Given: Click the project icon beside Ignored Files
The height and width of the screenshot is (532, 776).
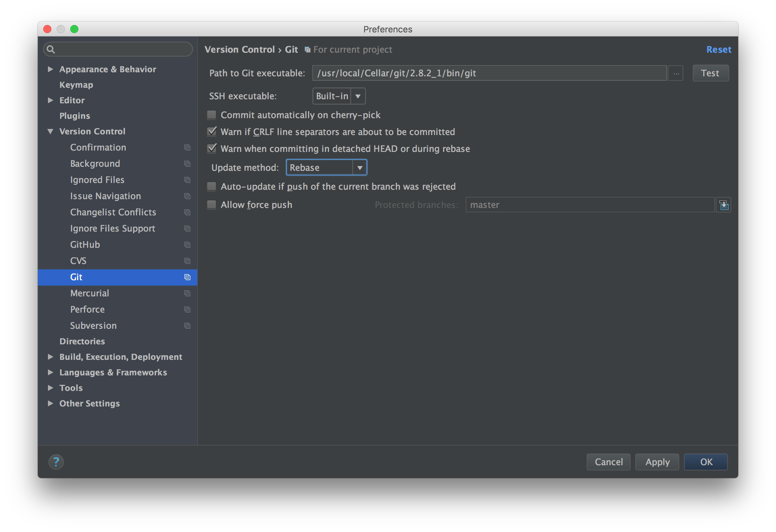Looking at the screenshot, I should pyautogui.click(x=187, y=180).
